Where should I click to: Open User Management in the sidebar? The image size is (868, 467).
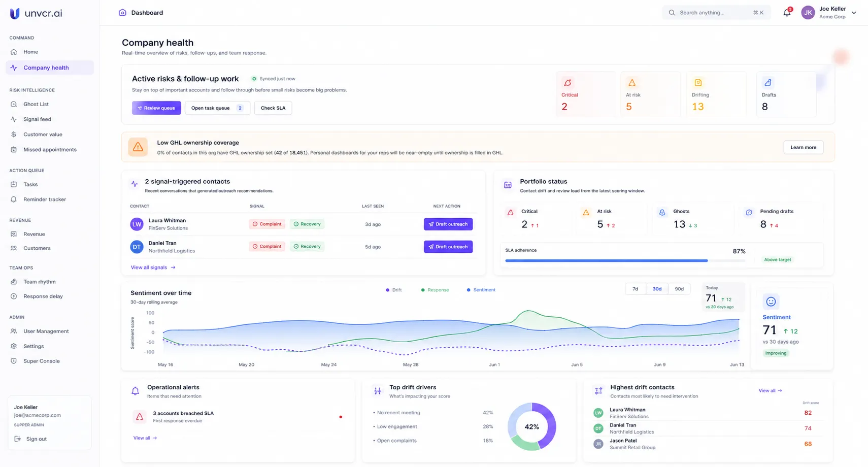coord(49,331)
